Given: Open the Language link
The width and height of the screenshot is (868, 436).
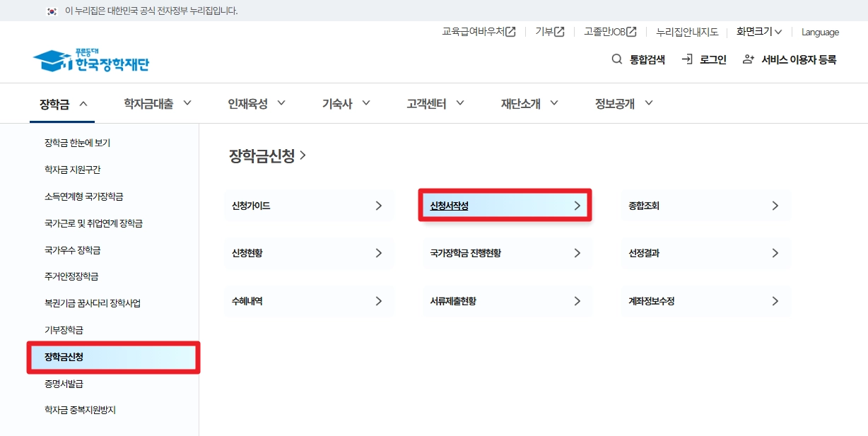Looking at the screenshot, I should pos(819,31).
